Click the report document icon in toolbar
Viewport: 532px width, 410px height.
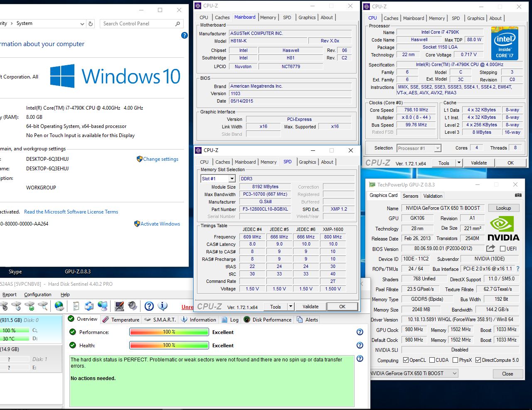(x=76, y=306)
